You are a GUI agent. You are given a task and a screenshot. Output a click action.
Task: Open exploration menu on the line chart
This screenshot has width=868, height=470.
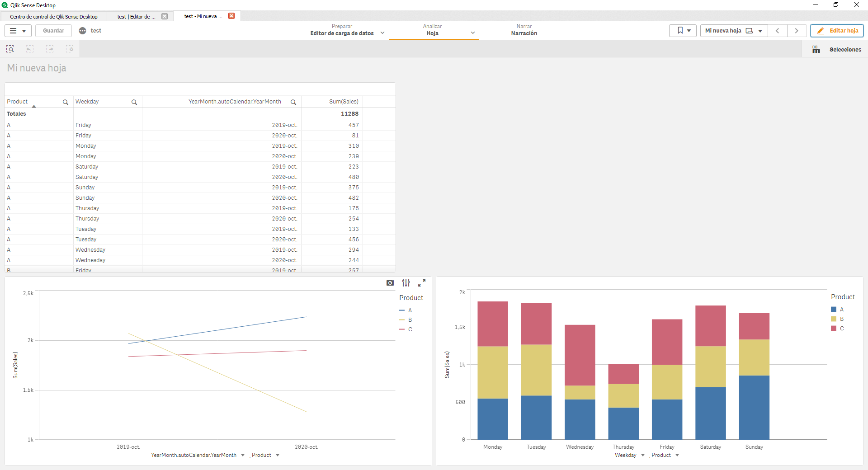click(x=406, y=283)
